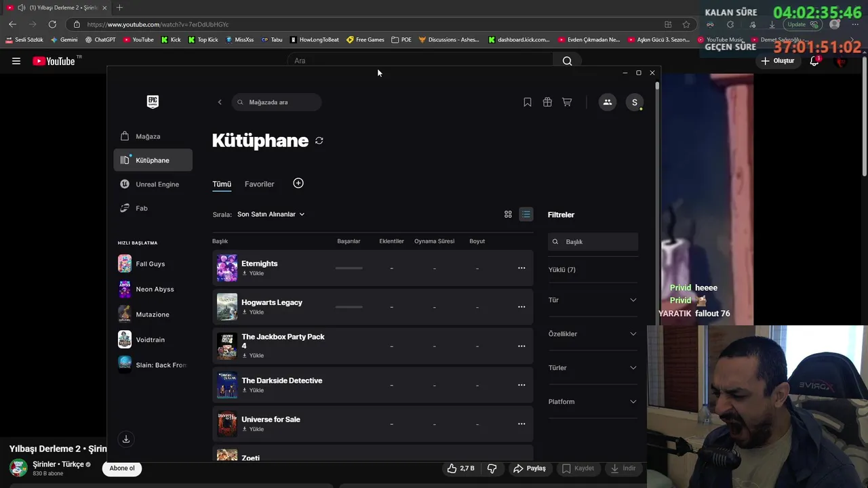Select Mağaza in the sidebar

pos(153,136)
